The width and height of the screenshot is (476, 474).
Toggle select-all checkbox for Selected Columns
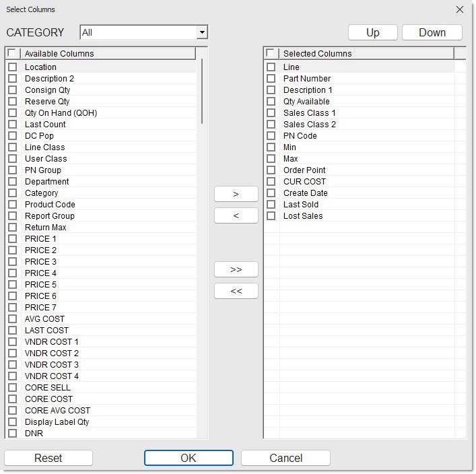click(x=270, y=53)
